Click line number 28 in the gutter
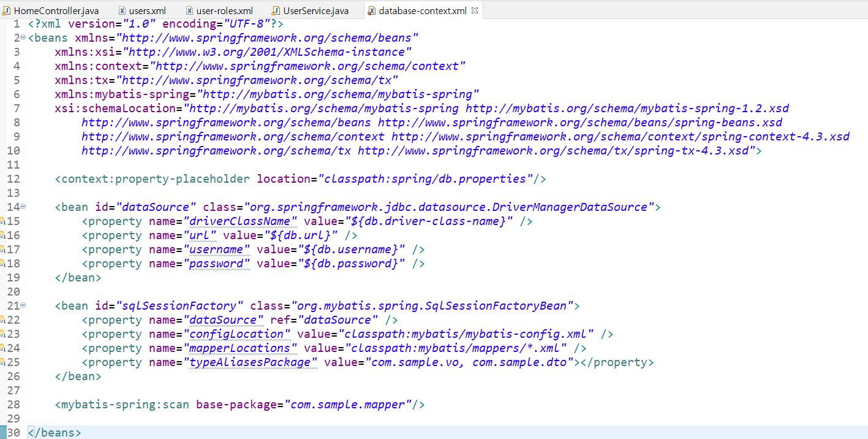The image size is (868, 439). [13, 405]
